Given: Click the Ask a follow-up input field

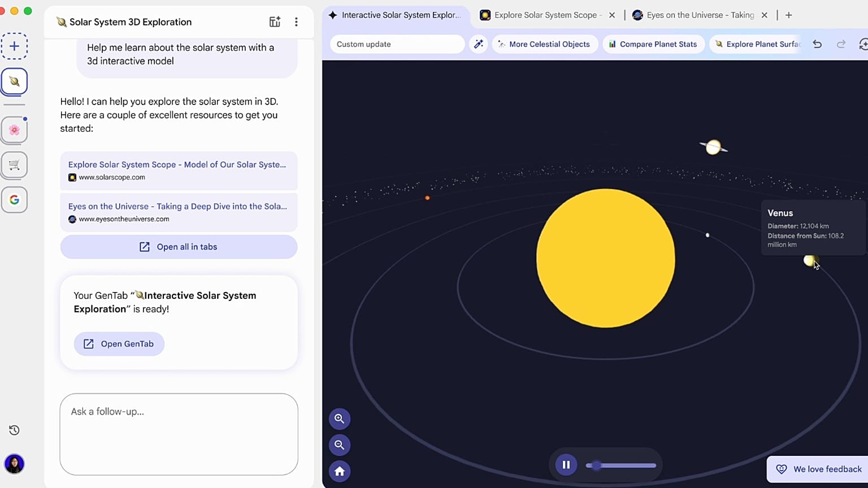Looking at the screenshot, I should [179, 434].
